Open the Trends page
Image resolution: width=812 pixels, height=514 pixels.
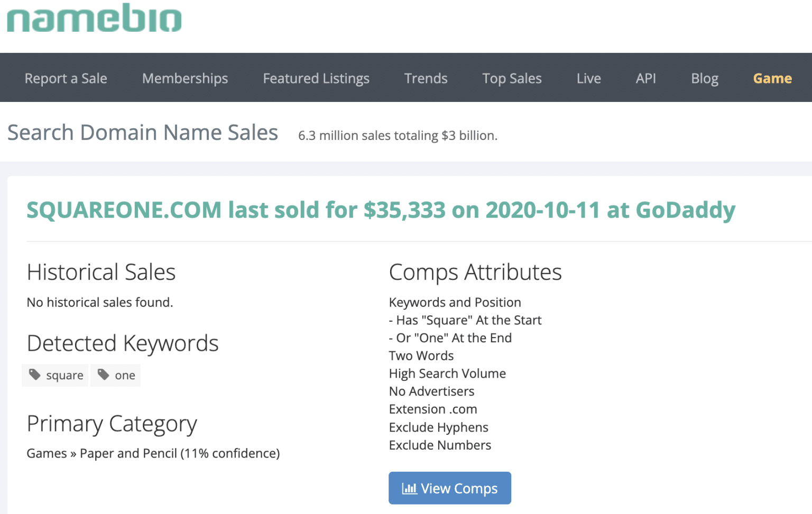pyautogui.click(x=426, y=78)
